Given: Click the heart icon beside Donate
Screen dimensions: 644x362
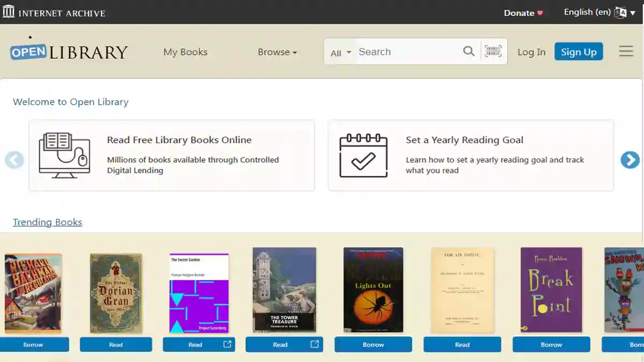Looking at the screenshot, I should click(539, 12).
